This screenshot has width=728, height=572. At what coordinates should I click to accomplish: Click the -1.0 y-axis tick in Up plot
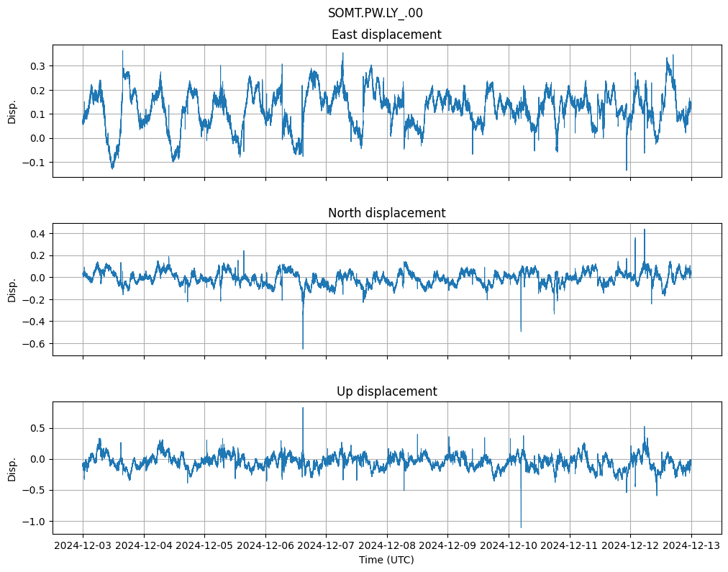coord(34,522)
